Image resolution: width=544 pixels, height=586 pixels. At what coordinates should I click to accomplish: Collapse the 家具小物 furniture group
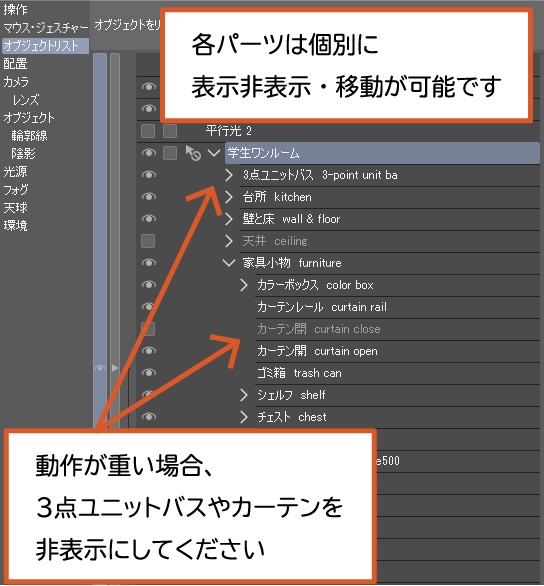(229, 263)
